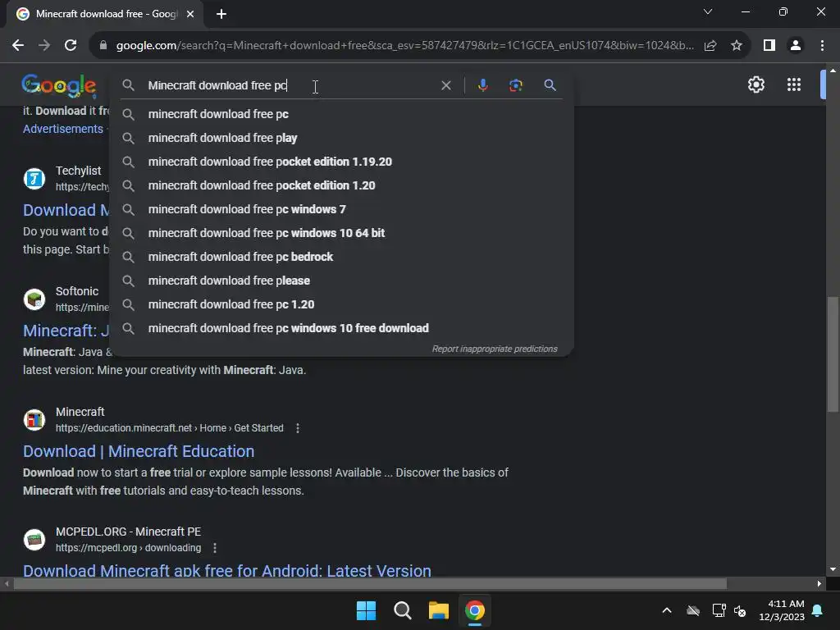Select suggestion "minecraft download free please"
This screenshot has width=840, height=630.
click(342, 281)
